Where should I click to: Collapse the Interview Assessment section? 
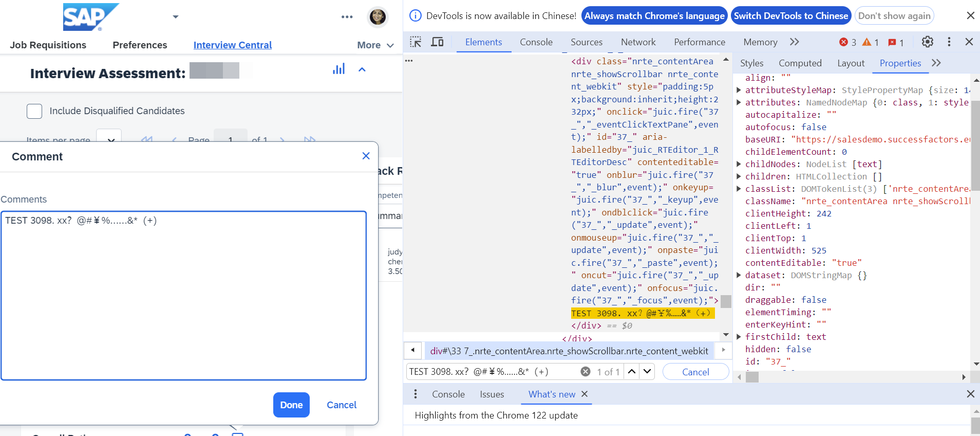[x=362, y=69]
